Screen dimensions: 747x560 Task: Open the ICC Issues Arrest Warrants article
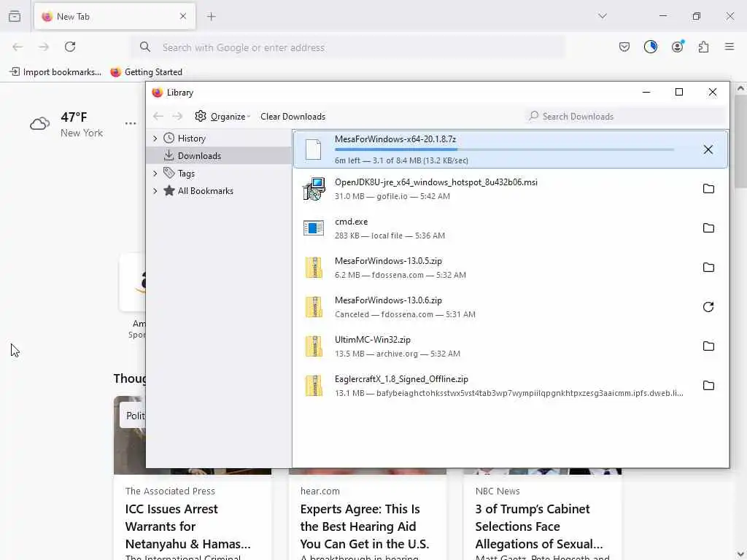(x=187, y=526)
